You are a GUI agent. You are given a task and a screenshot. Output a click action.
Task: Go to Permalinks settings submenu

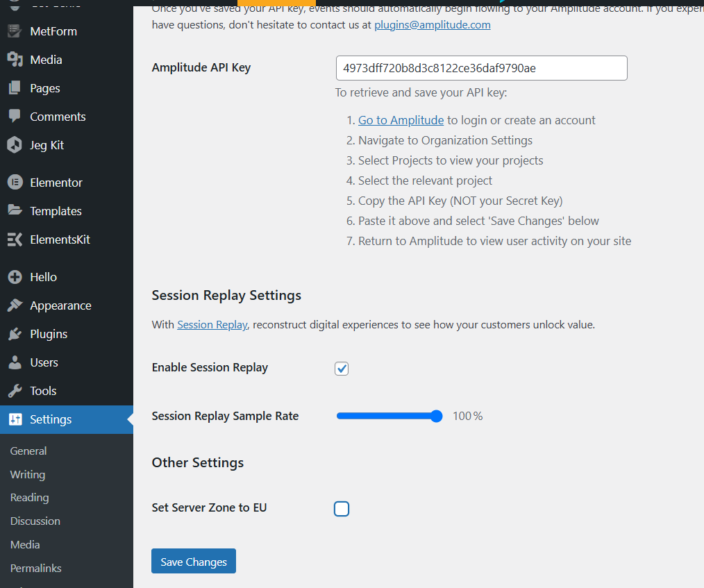(x=35, y=568)
